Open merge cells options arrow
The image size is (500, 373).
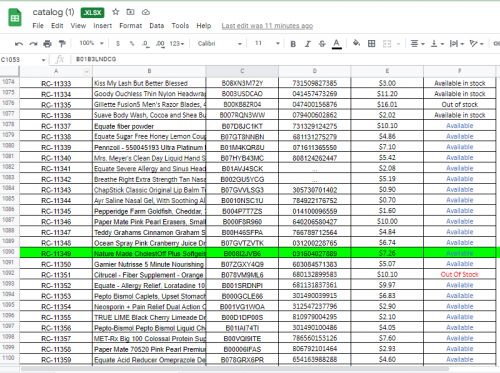point(398,44)
